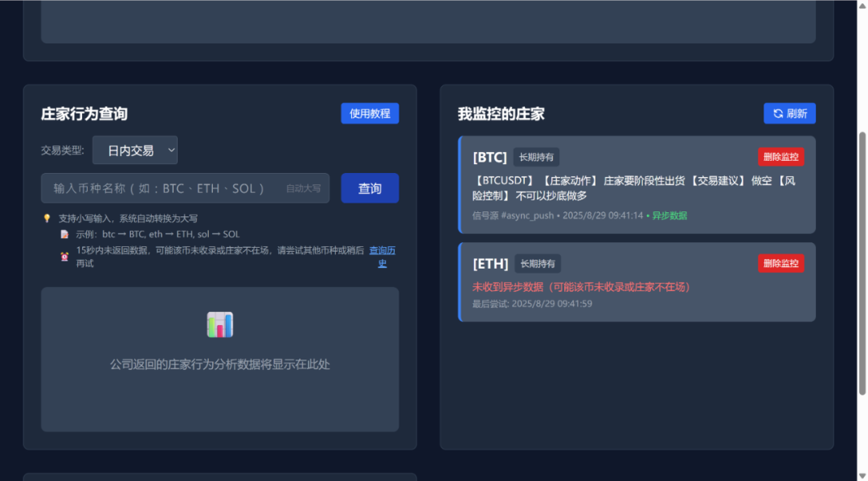Image resolution: width=868 pixels, height=481 pixels.
Task: Click the page vertical scrollbar thumb
Action: pos(862,263)
